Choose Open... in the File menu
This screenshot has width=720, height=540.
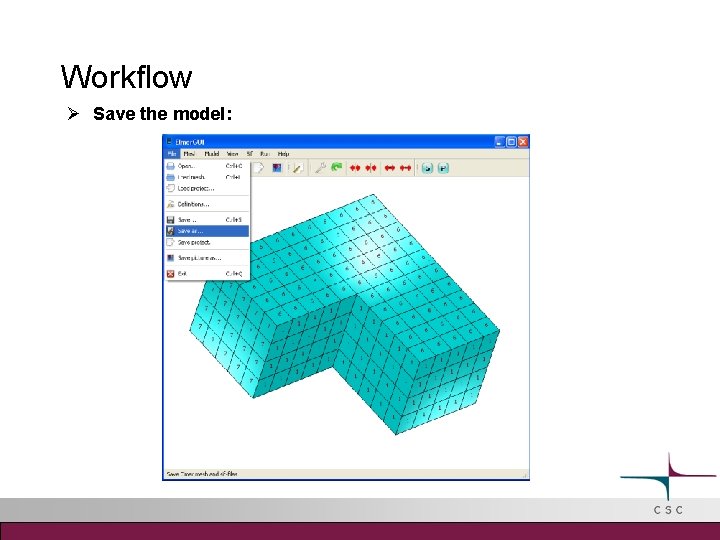click(x=207, y=166)
